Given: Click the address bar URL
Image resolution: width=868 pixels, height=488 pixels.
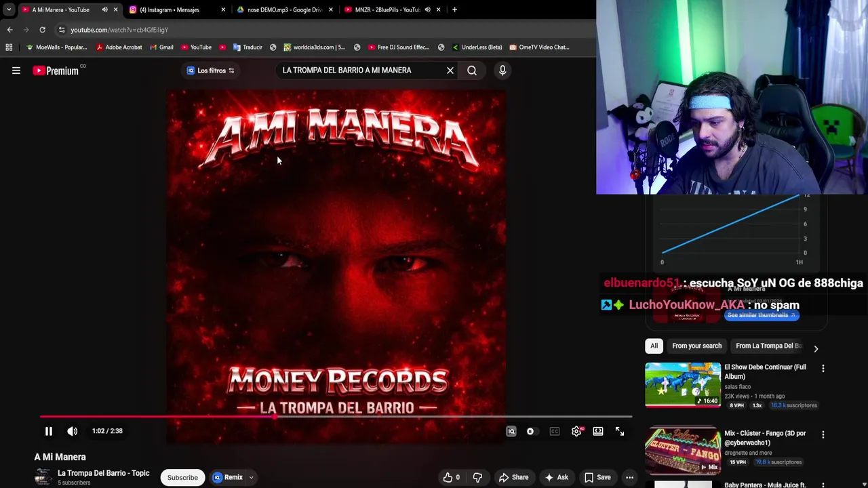Looking at the screenshot, I should [x=119, y=30].
